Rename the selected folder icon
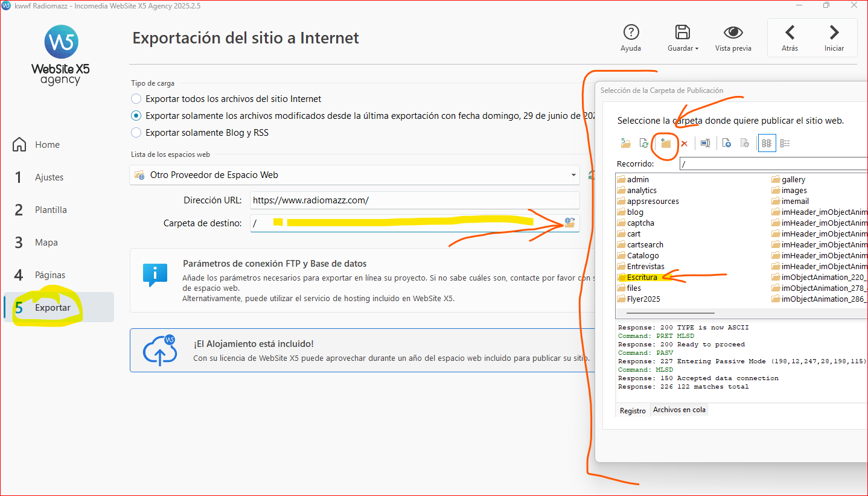868x496 pixels. [705, 143]
